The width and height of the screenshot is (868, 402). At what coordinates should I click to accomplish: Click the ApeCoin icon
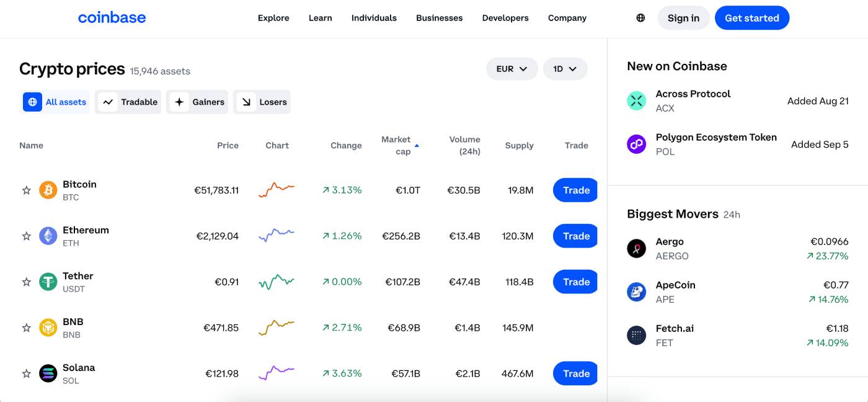[x=637, y=292]
